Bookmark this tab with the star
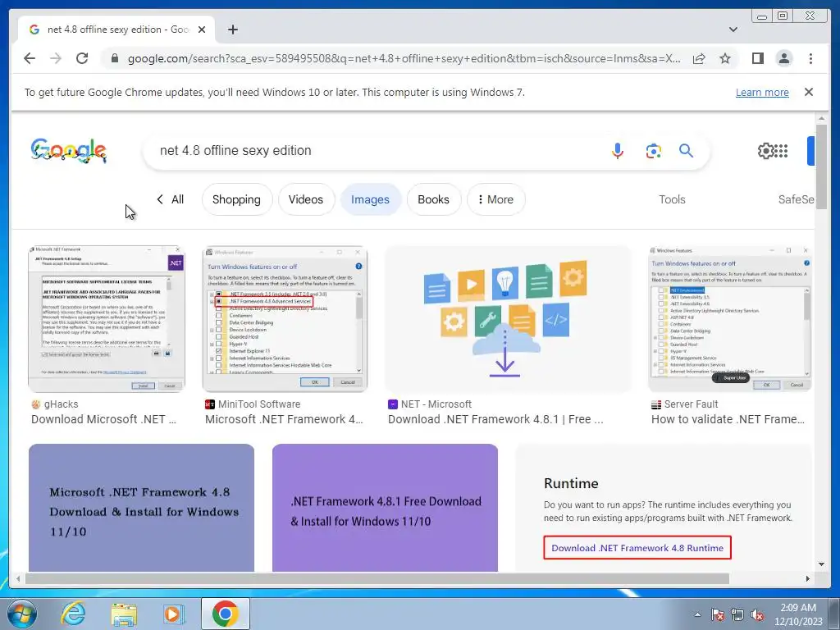This screenshot has width=840, height=630. pyautogui.click(x=725, y=58)
